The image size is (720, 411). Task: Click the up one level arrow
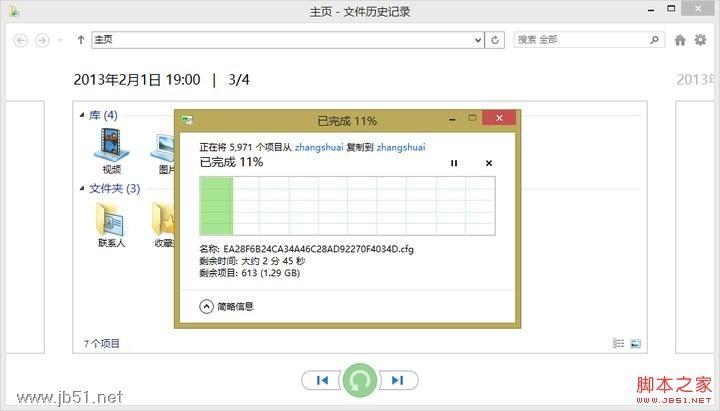(x=81, y=40)
